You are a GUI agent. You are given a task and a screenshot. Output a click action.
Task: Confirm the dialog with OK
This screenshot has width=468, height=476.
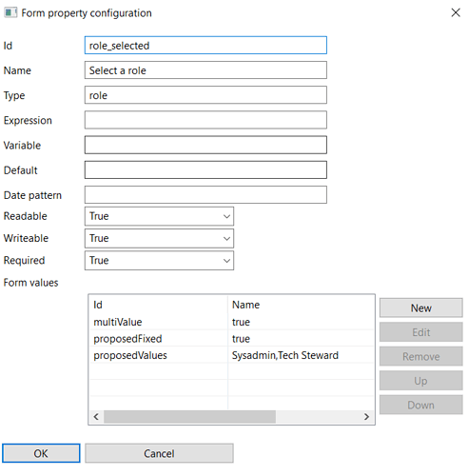coord(41,453)
